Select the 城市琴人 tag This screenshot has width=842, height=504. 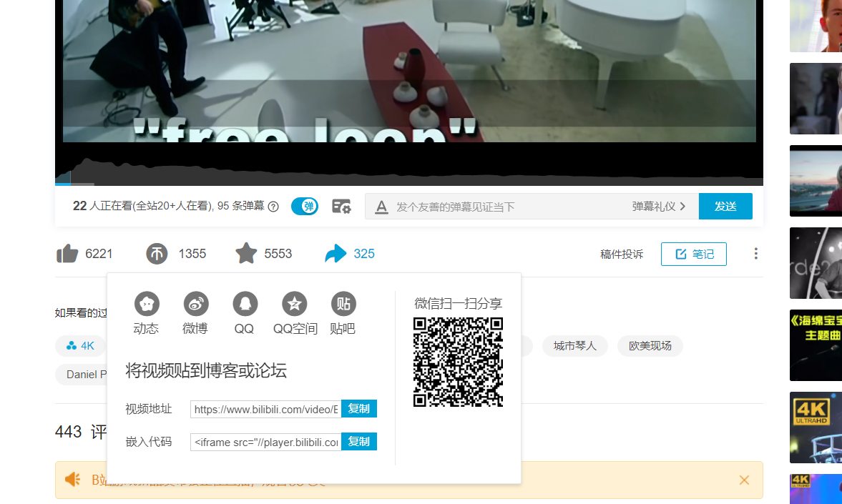click(x=574, y=345)
